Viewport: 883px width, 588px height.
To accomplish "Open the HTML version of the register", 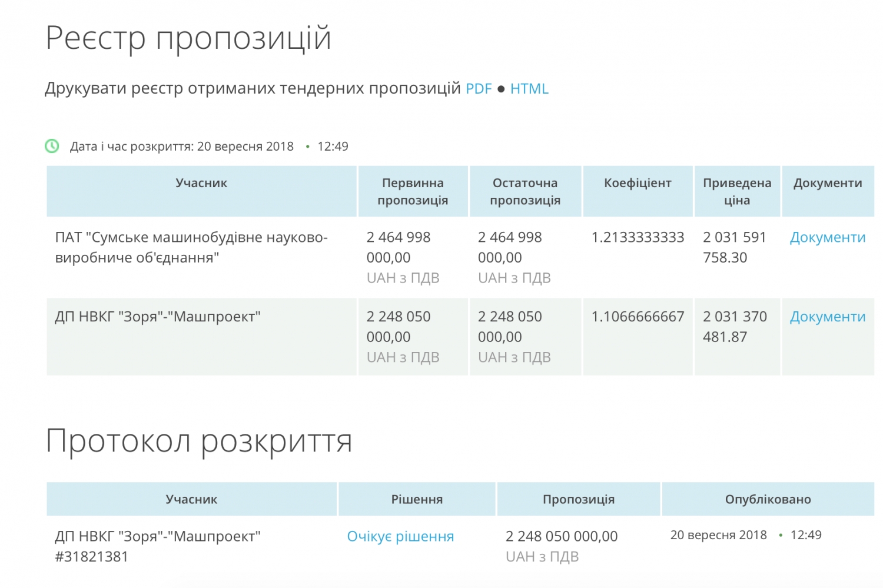I will pos(529,89).
